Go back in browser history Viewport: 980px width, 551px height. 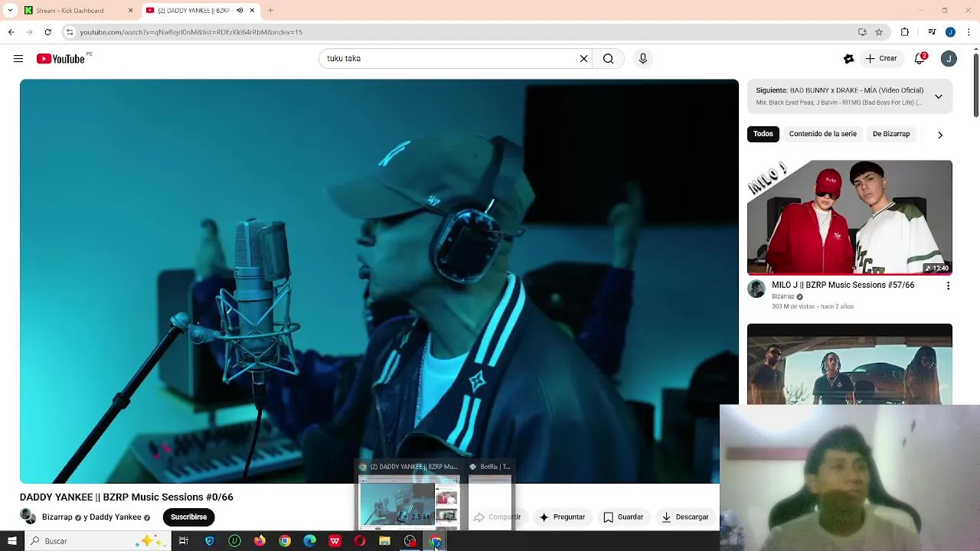pos(11,32)
